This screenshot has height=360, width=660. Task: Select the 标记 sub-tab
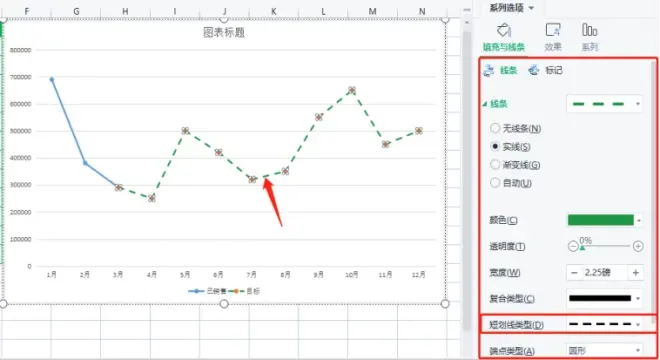[554, 70]
